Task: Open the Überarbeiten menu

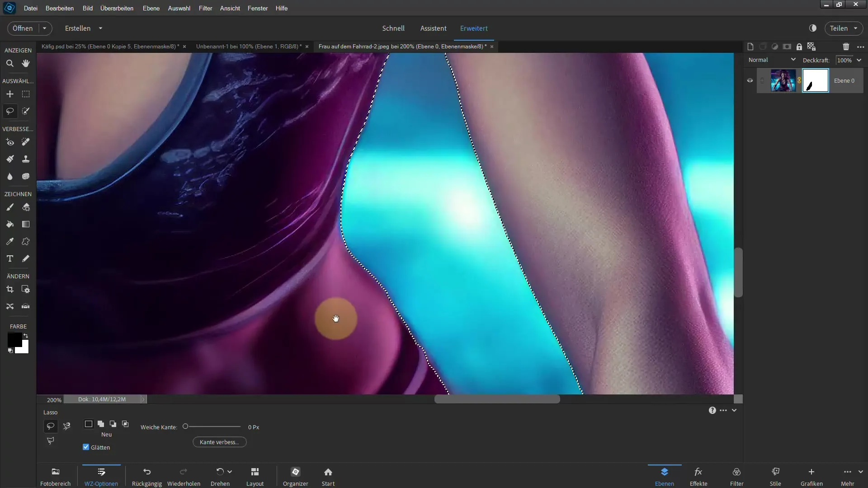Action: coord(117,8)
